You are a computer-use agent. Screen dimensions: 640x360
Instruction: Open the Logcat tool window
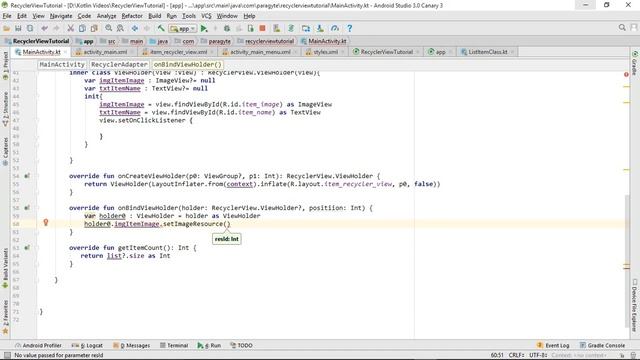[x=87, y=345]
